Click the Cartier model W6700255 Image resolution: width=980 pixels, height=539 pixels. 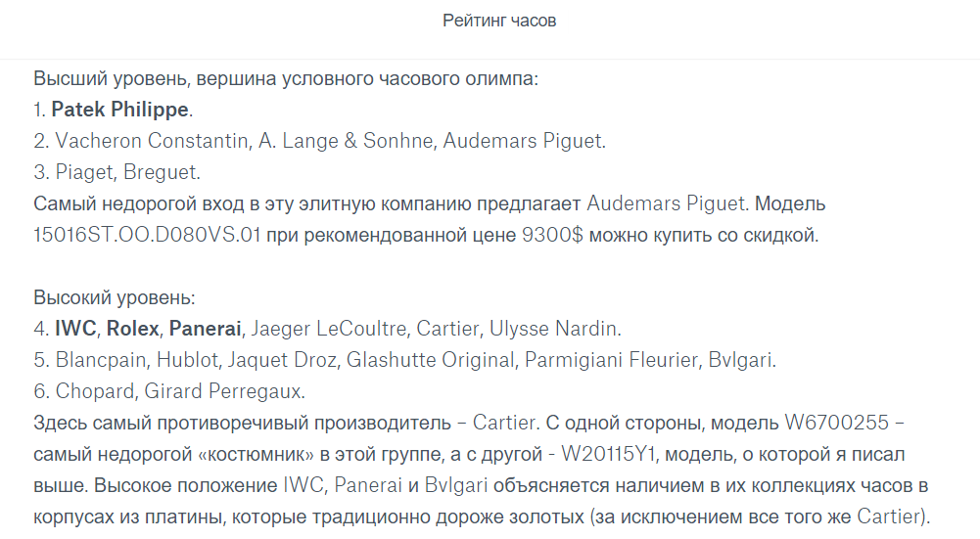tap(836, 424)
